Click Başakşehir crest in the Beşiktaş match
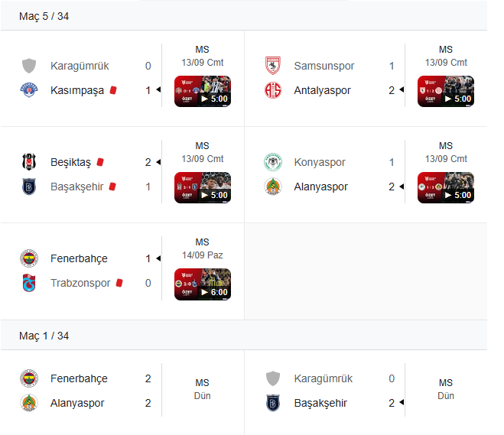504x435 pixels. (x=29, y=187)
